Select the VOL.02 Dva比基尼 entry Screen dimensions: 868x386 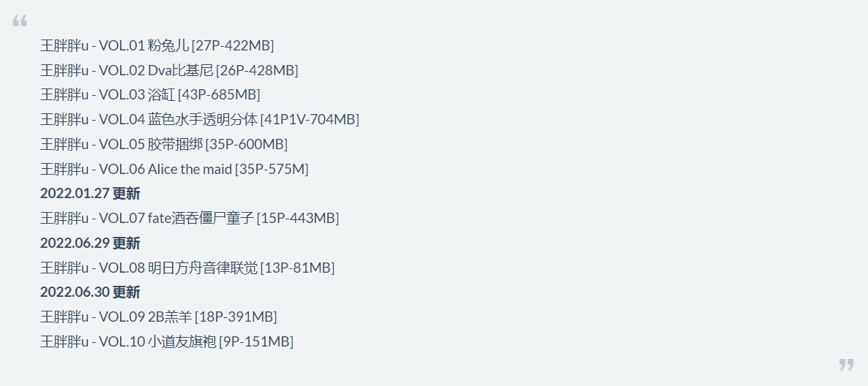pos(169,70)
